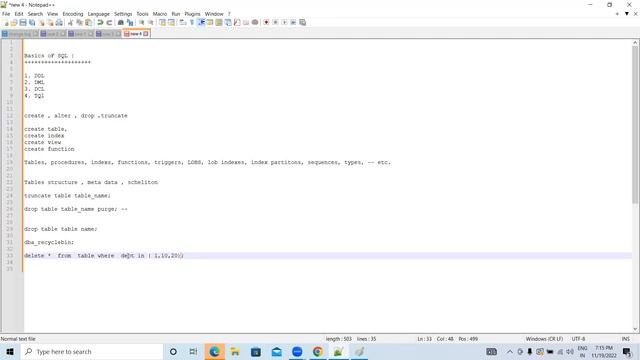Image resolution: width=640 pixels, height=360 pixels.
Task: Open the Plugins menu
Action: [x=192, y=14]
